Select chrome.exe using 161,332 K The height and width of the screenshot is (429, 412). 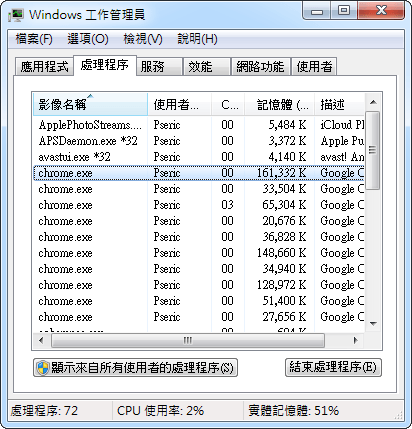point(199,173)
